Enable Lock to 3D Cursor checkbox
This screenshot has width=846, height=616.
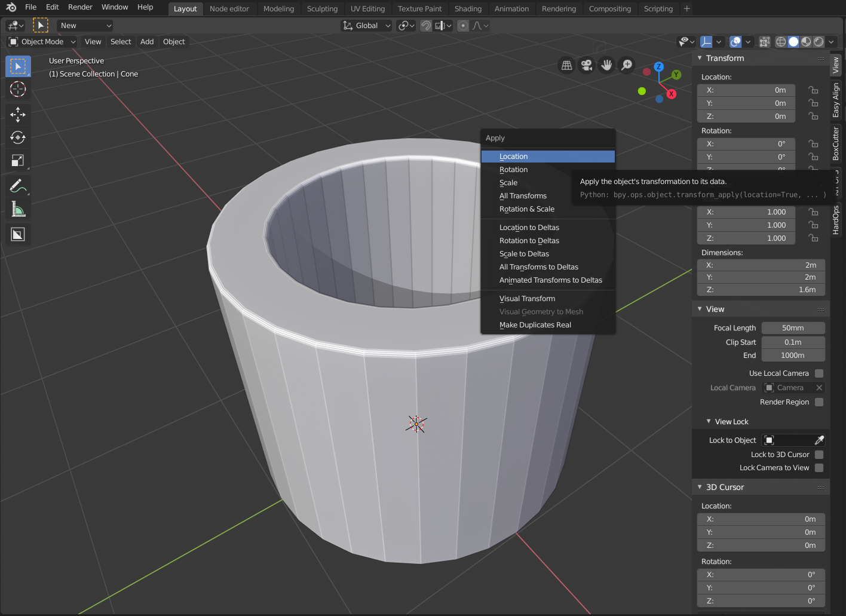819,455
